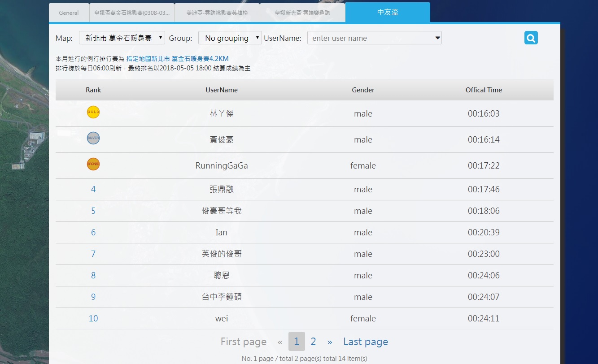Go to Last page
This screenshot has height=364, width=598.
(x=366, y=342)
